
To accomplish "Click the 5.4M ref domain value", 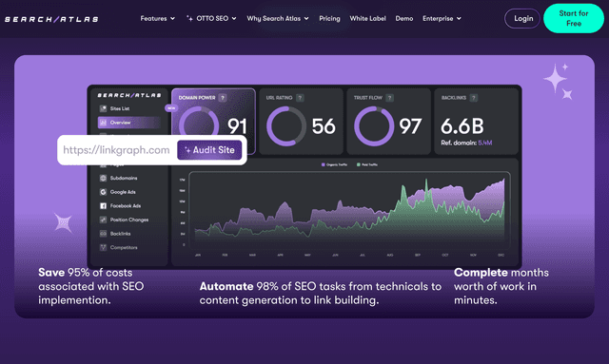I will click(x=485, y=143).
